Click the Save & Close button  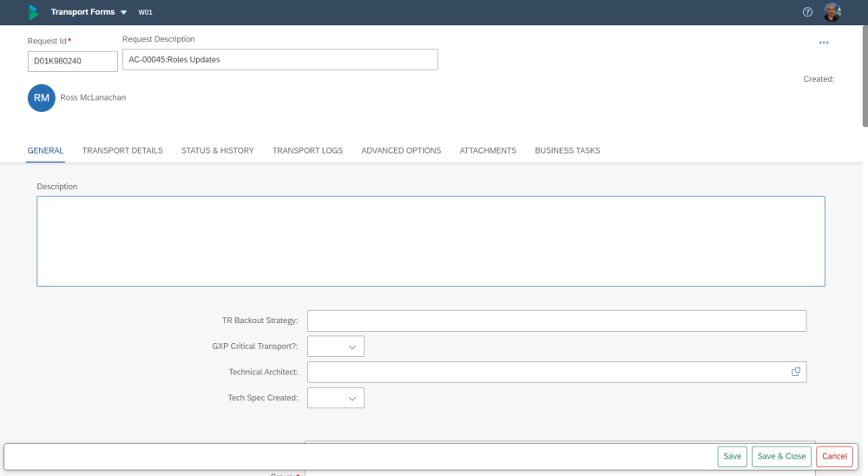tap(781, 457)
